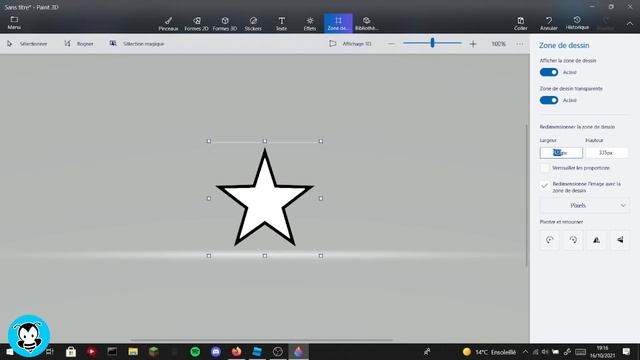Toggle Afficher la zone de dessin switch
This screenshot has width=640, height=360.
pos(549,72)
